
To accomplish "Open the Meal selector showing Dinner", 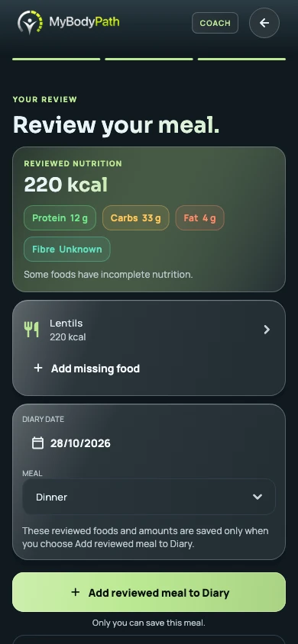I will 149,497.
